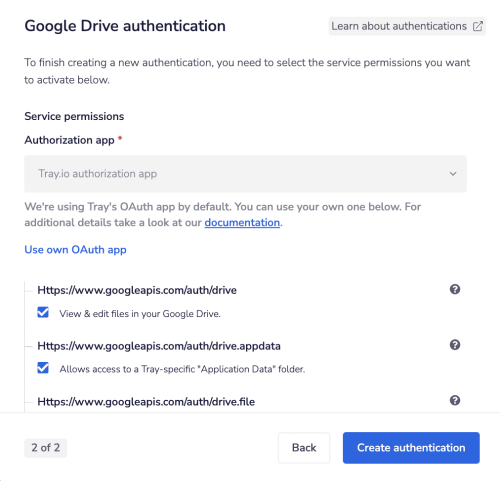Screen dimensions: 500x481
Task: Open the Authorization app dropdown
Action: coord(245,174)
